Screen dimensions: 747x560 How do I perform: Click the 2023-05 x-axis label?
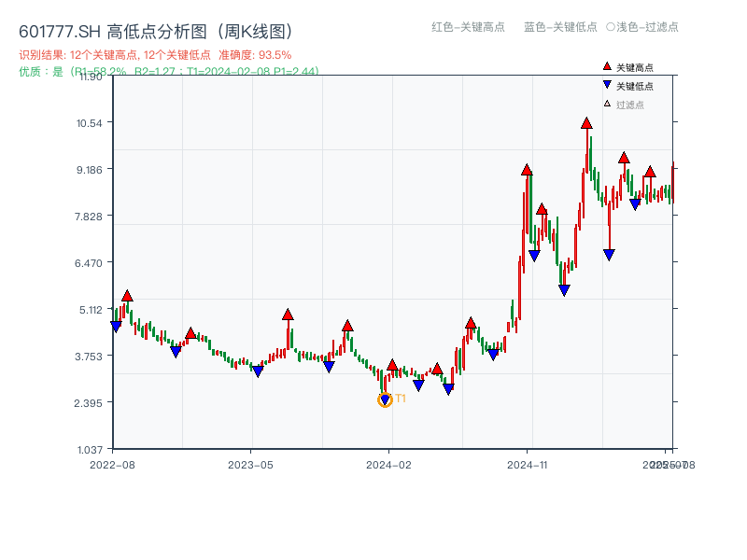[250, 465]
